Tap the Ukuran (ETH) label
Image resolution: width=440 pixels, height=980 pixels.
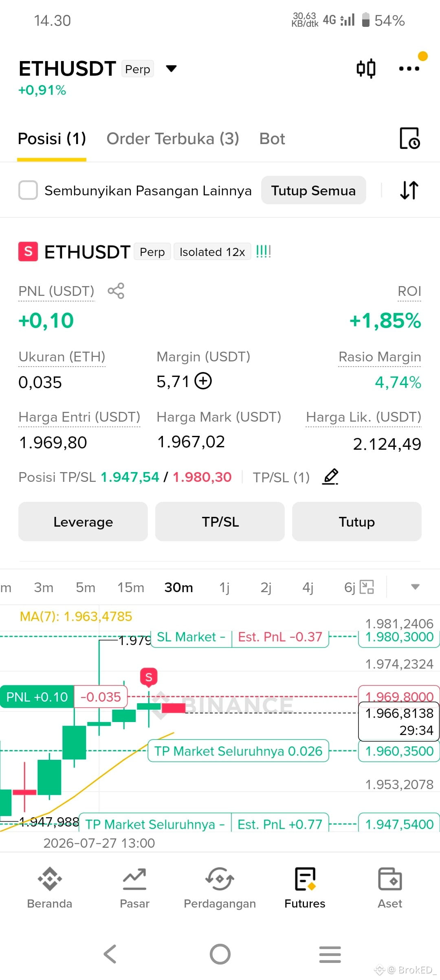coord(62,357)
